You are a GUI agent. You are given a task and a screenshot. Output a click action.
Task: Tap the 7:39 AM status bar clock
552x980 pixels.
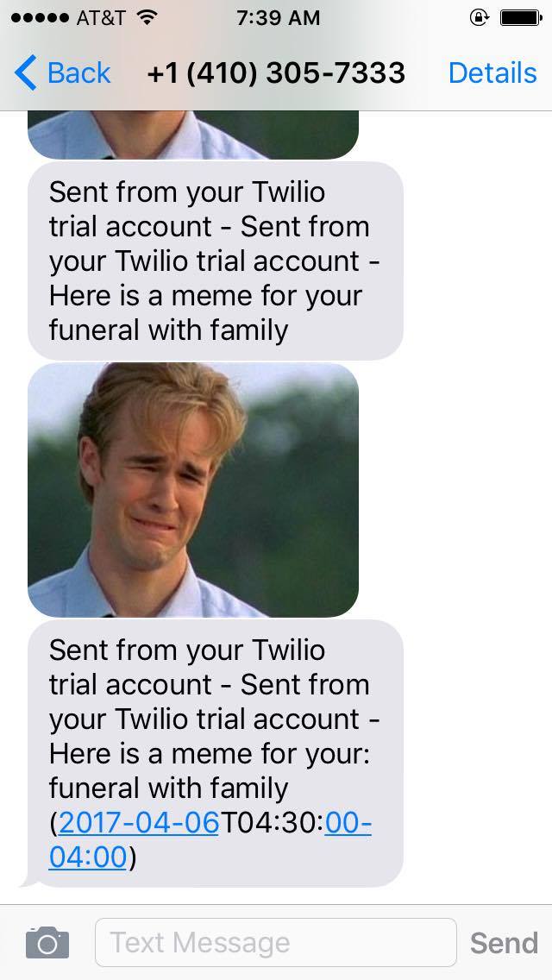279,18
